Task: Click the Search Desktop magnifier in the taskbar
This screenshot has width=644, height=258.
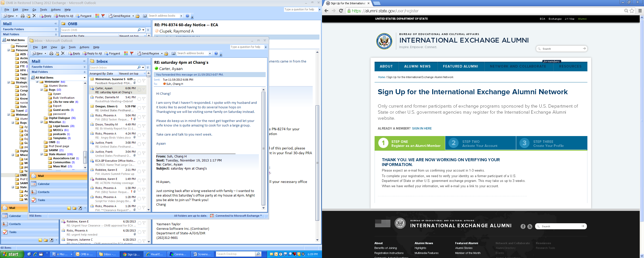Action: pyautogui.click(x=258, y=254)
